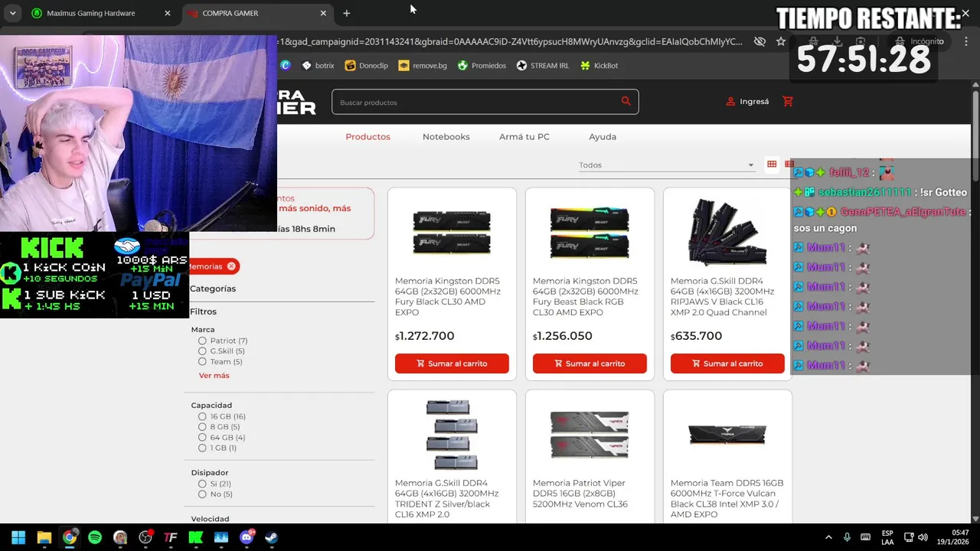This screenshot has height=551, width=980.
Task: Select the 1 GB (1) capacity filter
Action: tap(202, 448)
